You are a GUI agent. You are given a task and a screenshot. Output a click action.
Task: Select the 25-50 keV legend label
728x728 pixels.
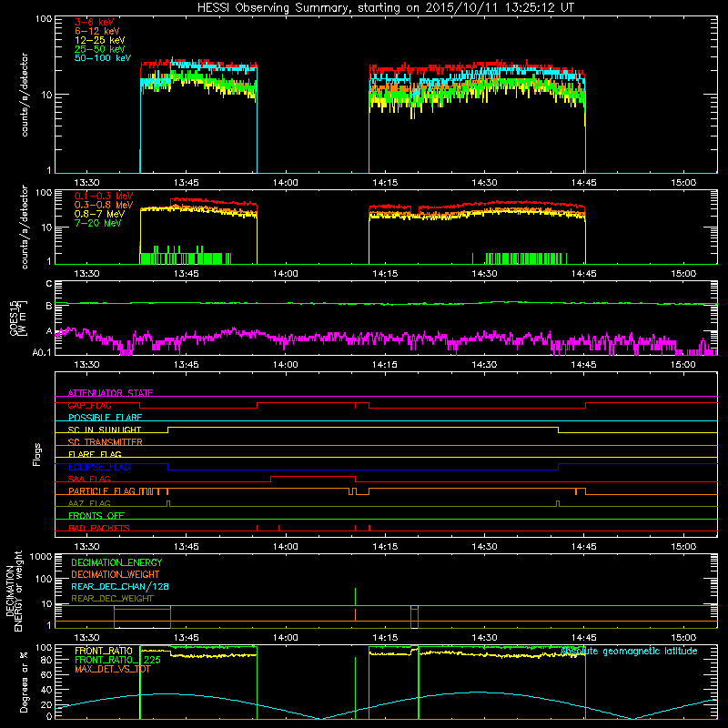[100, 49]
